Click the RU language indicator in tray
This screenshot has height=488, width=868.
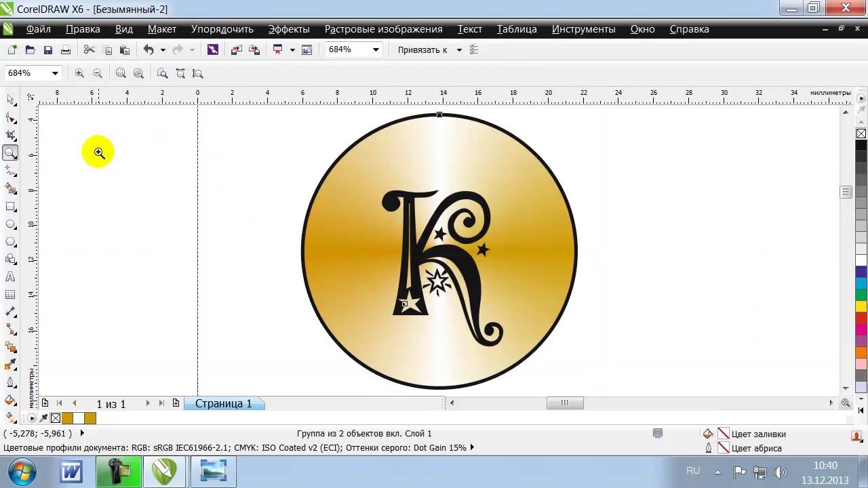[x=693, y=470]
